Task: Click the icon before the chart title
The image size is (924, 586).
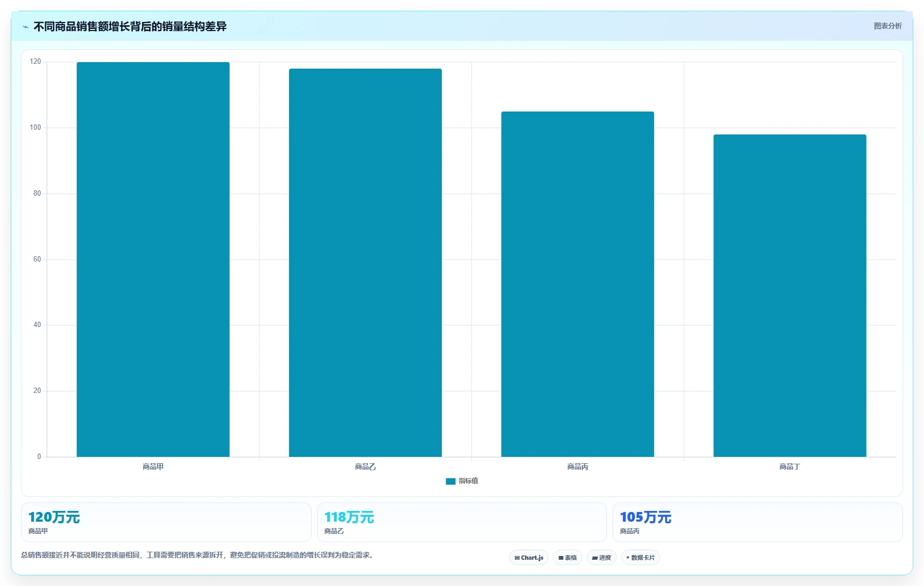Action: pyautogui.click(x=25, y=27)
